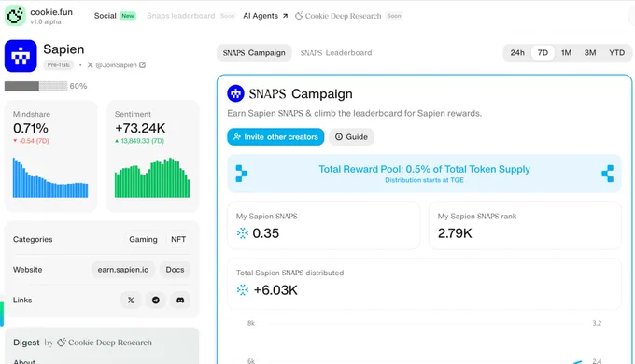The height and width of the screenshot is (364, 635).
Task: Open the Telegram link icon
Action: tap(156, 300)
